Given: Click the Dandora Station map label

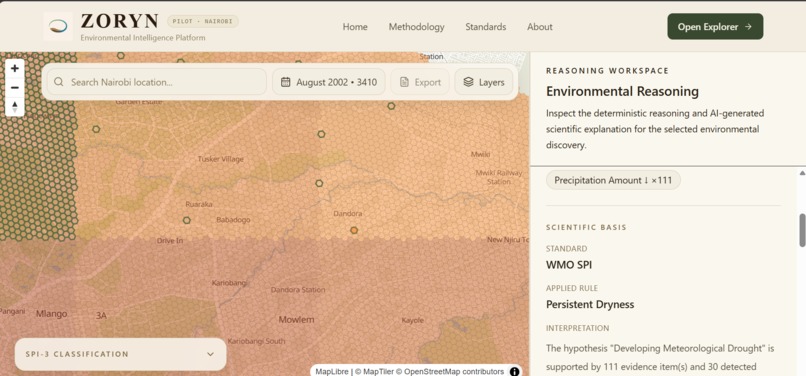Looking at the screenshot, I should coord(298,290).
